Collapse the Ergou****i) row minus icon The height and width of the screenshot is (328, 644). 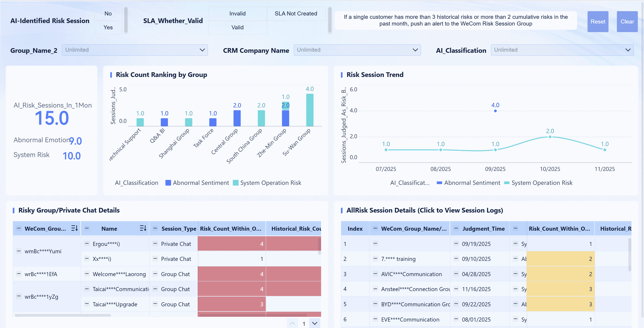[87, 243]
